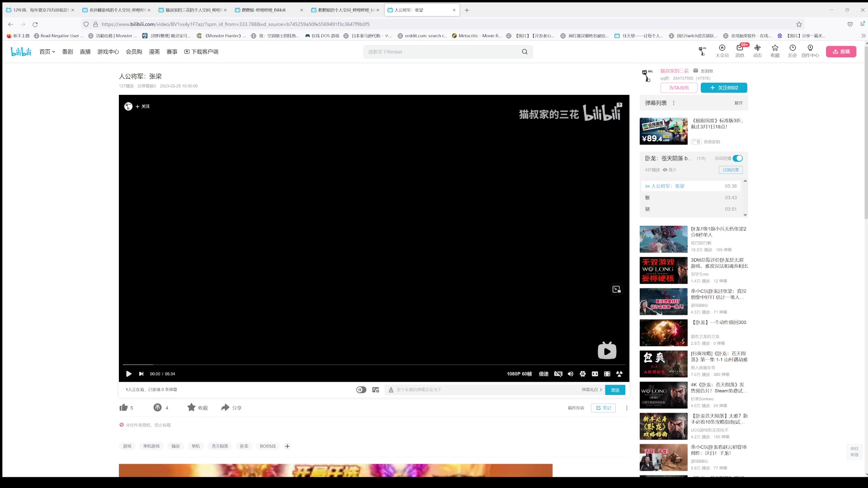
Task: Click the video progress bar
Action: pos(373,364)
